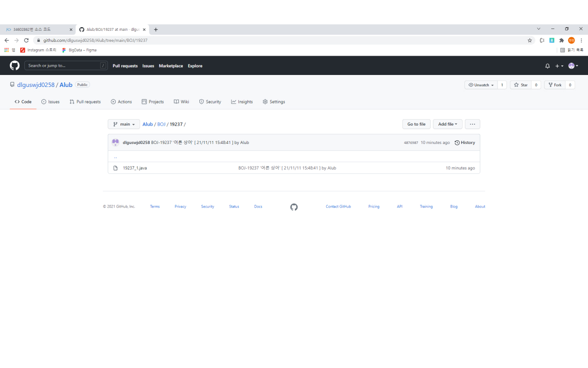The width and height of the screenshot is (588, 368).
Task: Click the GitHub logo in the footer
Action: pos(294,207)
